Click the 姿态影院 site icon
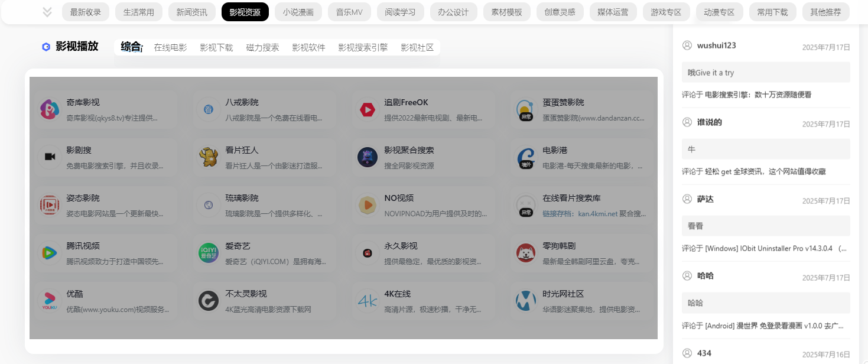 coord(50,205)
